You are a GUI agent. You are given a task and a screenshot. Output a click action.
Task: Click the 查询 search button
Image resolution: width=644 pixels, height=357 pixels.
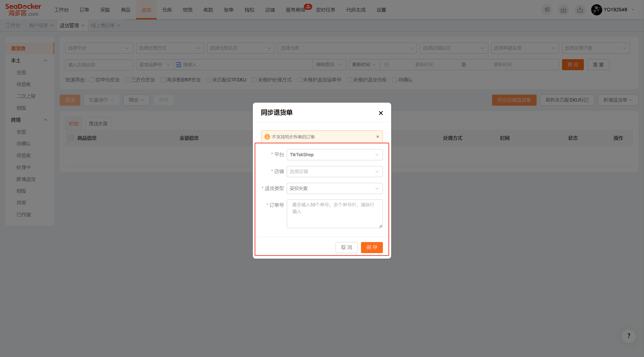(x=573, y=65)
